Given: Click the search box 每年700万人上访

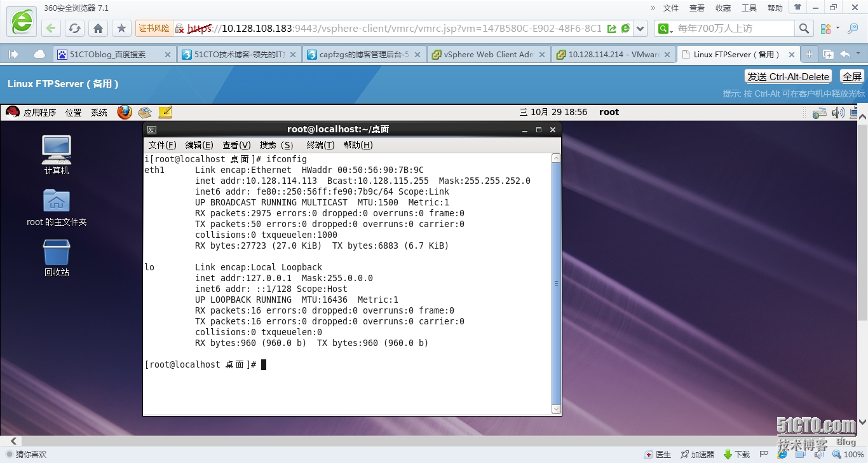Looking at the screenshot, I should (x=734, y=29).
